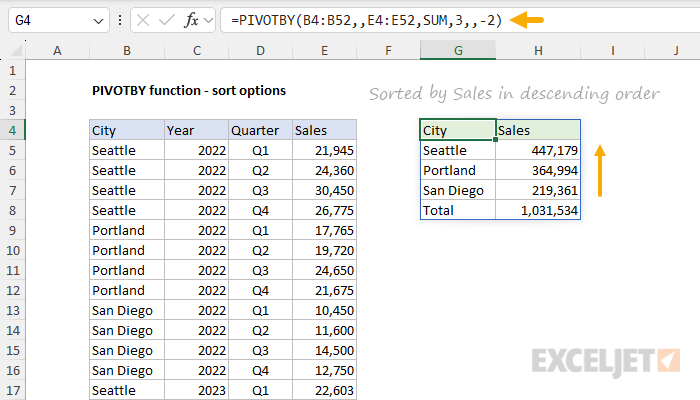Select column D header
700x400 pixels.
tap(260, 50)
